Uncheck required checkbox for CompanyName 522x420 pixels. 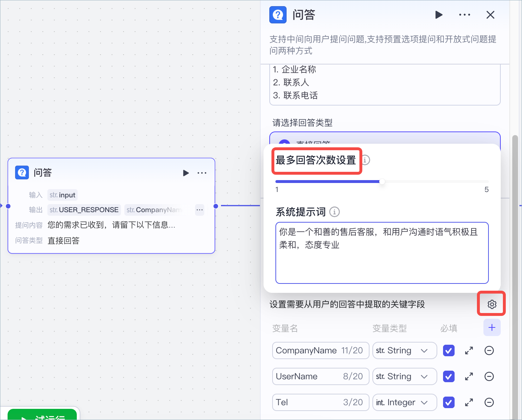tap(448, 350)
